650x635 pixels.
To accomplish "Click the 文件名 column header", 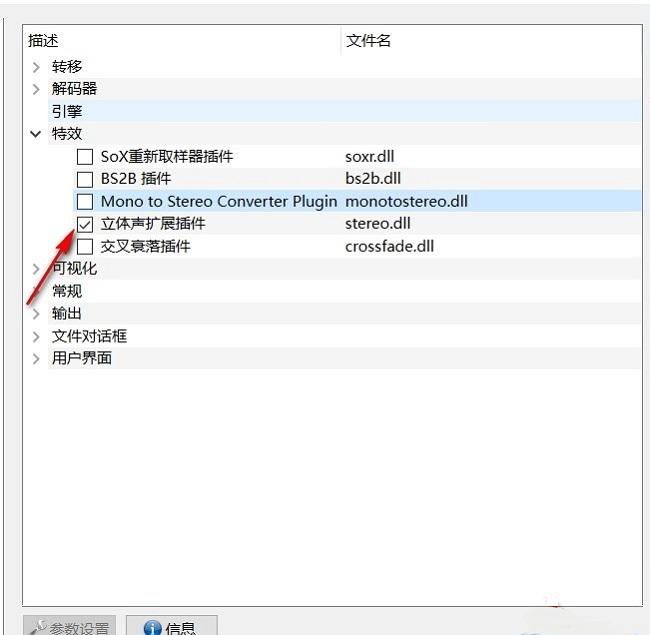I will tap(368, 40).
